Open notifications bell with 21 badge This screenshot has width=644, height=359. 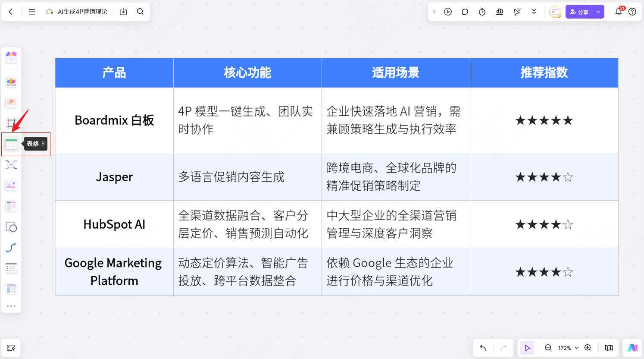[x=619, y=11]
